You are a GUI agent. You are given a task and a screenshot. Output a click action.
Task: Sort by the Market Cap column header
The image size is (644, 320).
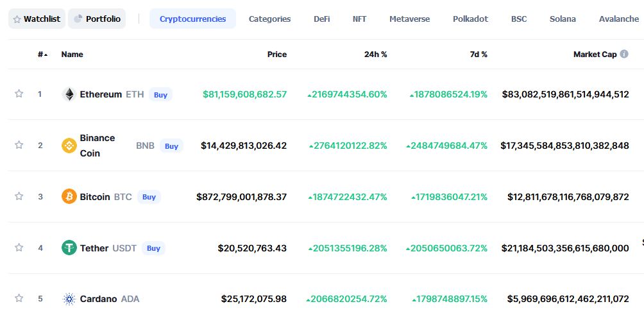point(595,55)
